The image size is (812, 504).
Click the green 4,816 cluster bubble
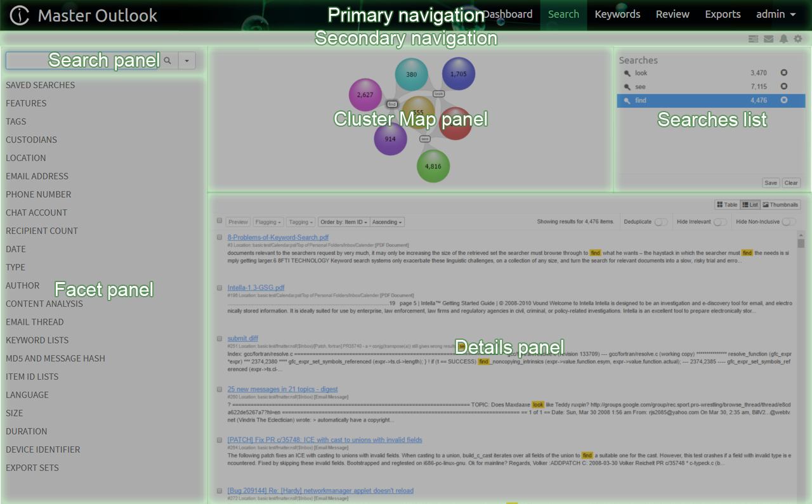click(x=433, y=166)
